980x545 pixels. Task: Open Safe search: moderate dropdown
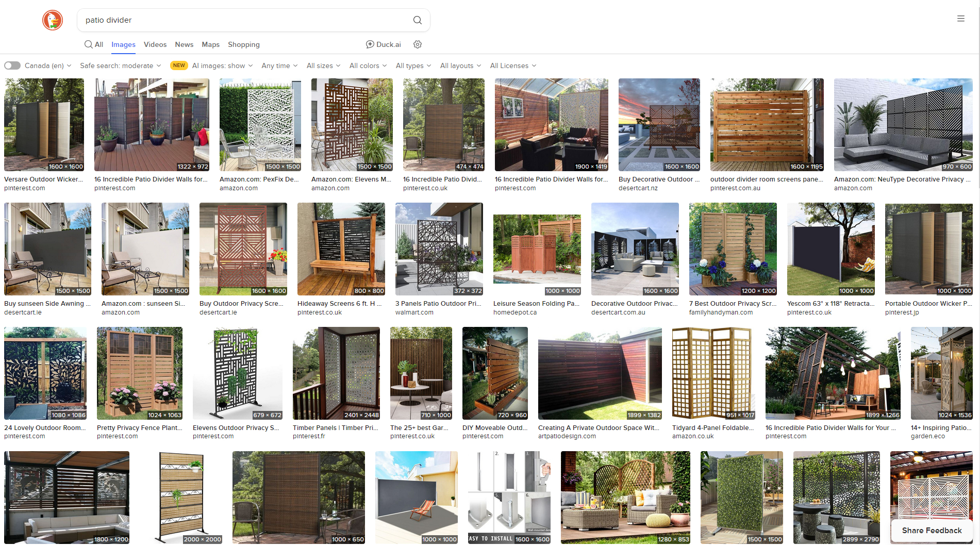point(121,65)
